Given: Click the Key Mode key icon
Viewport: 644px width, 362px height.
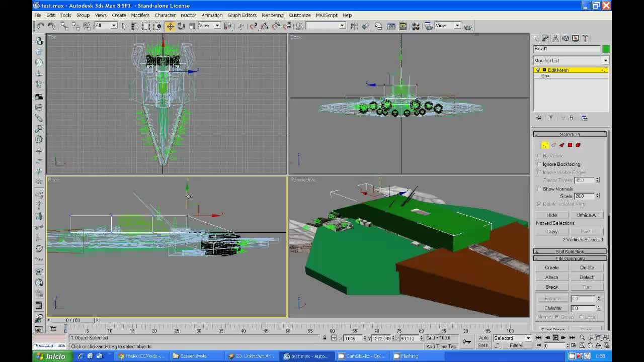Looking at the screenshot, I should tap(467, 342).
